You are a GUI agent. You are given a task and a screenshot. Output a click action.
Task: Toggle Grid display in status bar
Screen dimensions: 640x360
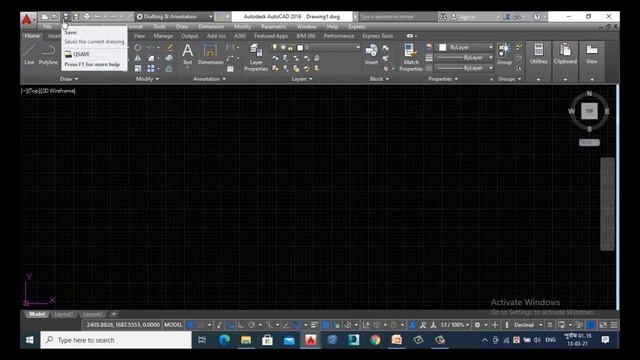pos(190,325)
